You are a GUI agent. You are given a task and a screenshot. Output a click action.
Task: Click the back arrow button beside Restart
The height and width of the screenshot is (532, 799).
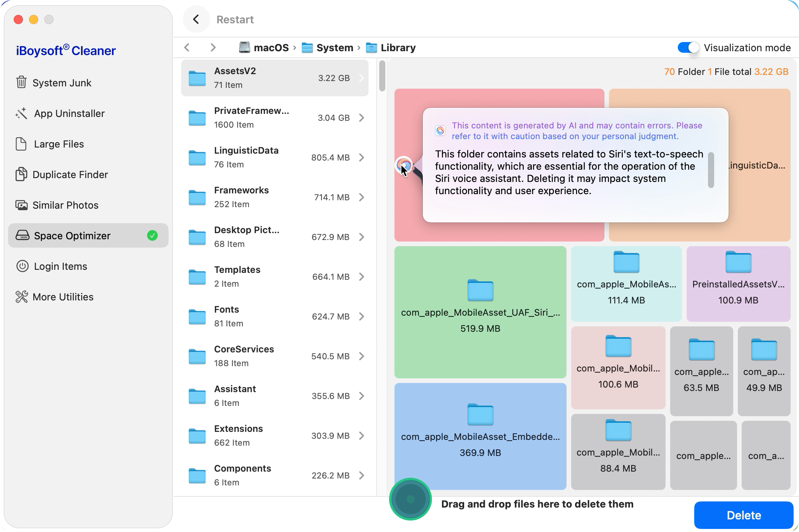point(196,19)
